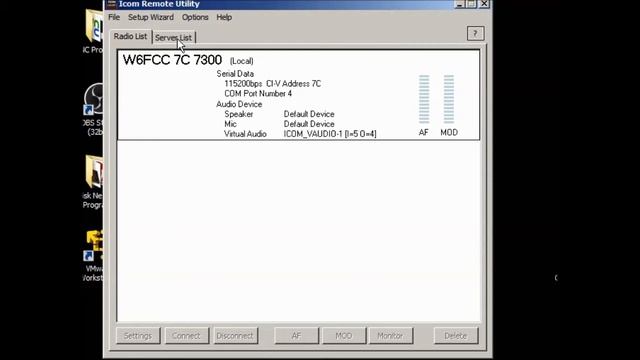
Task: Select the IC Pro folder on desktop
Action: pyautogui.click(x=93, y=27)
